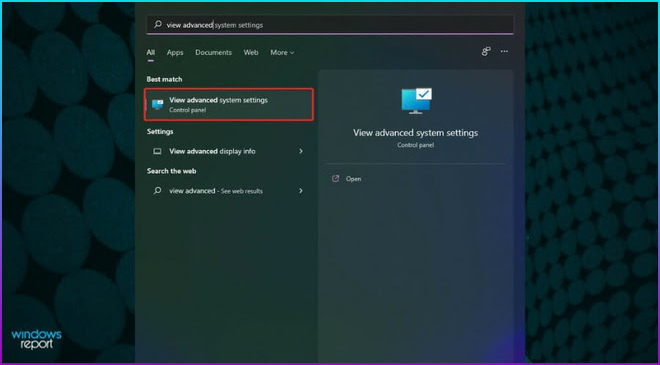The width and height of the screenshot is (660, 365).
Task: Click the large system settings icon in preview pane
Action: (416, 101)
